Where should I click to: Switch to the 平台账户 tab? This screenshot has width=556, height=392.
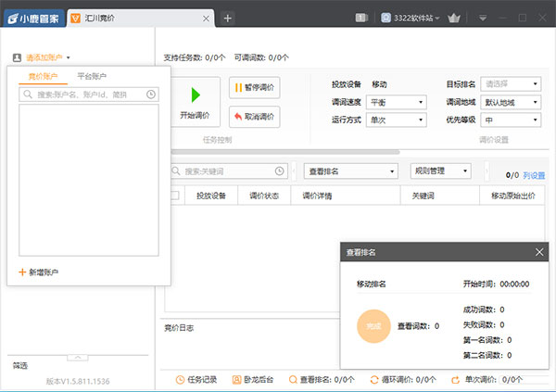pyautogui.click(x=91, y=76)
